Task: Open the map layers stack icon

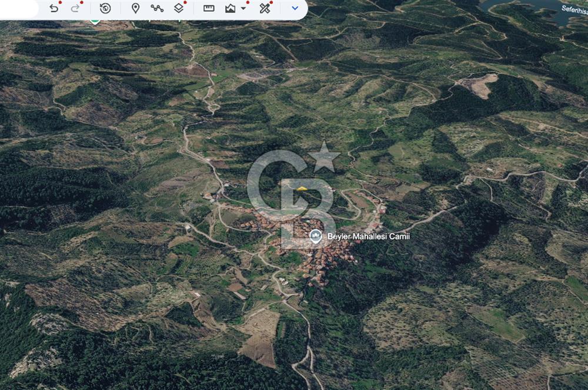Action: [x=179, y=8]
